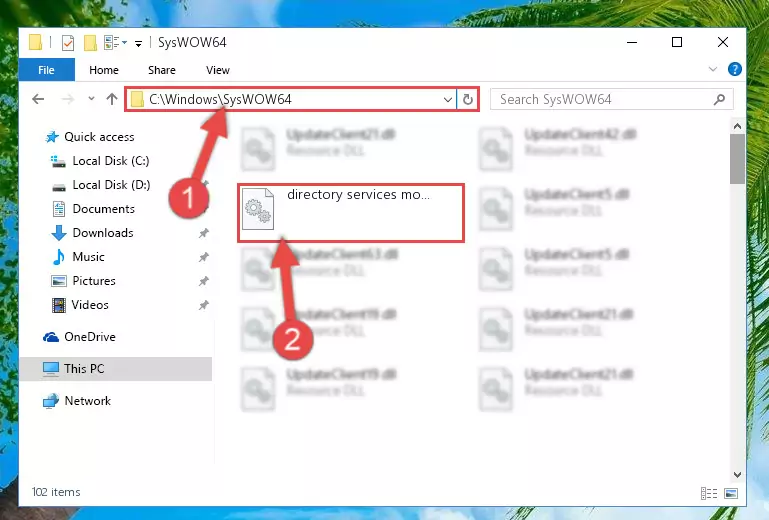Maximize the SysWOW64 window
Screen dimensions: 769x520
[677, 43]
